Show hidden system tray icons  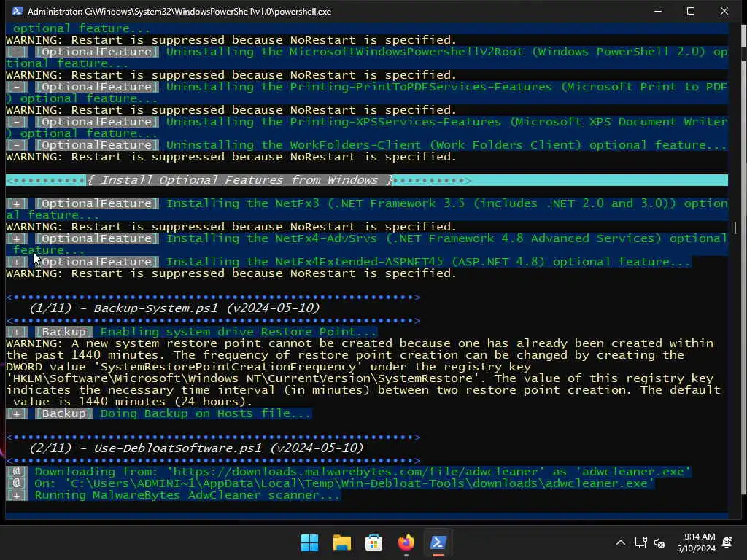coord(620,542)
